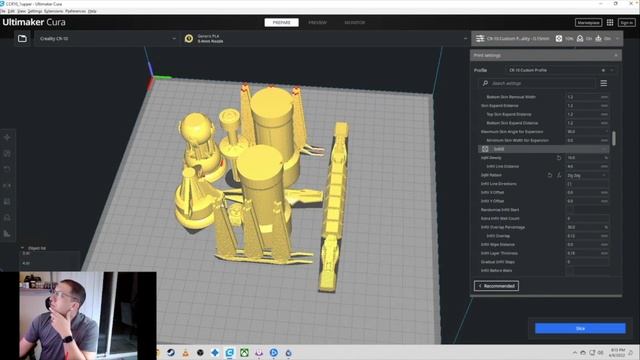Switch to the Monitor stage tab

[354, 22]
